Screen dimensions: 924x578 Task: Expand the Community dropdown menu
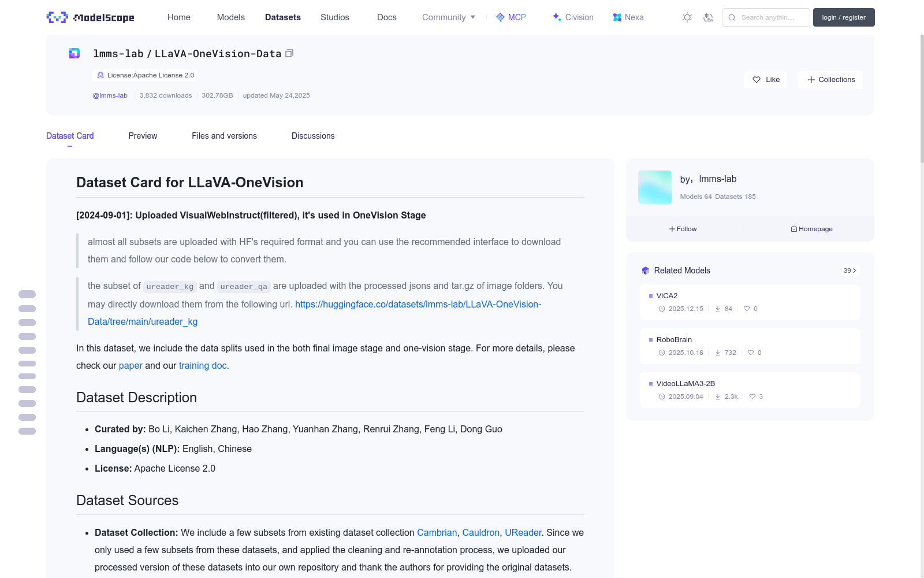point(449,17)
